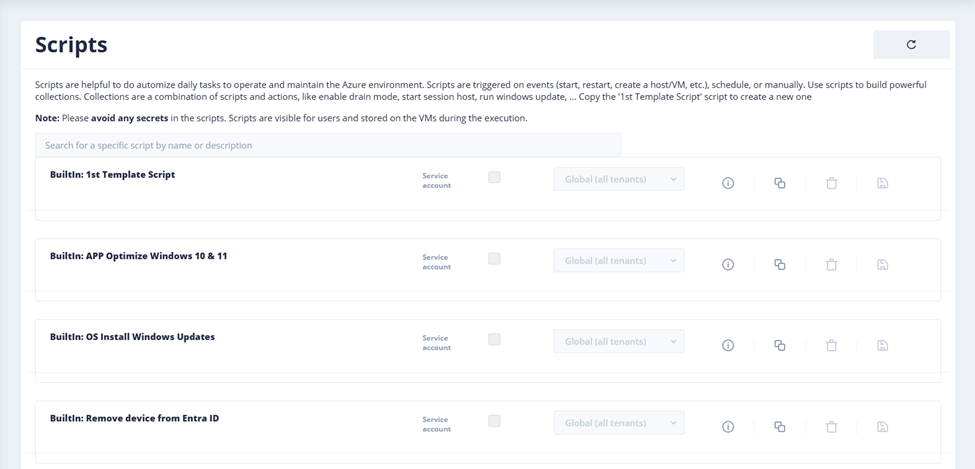Image resolution: width=975 pixels, height=469 pixels.
Task: Copy the Remove device from Entra ID script
Action: (x=780, y=427)
